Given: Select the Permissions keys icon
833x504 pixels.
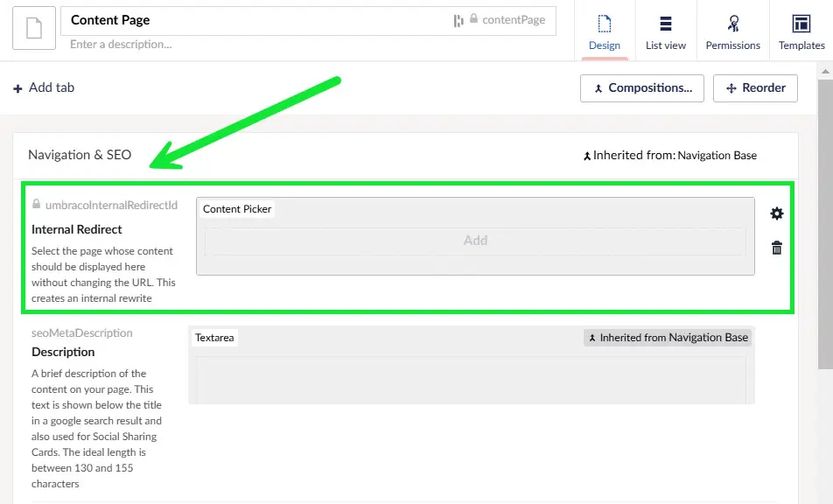Looking at the screenshot, I should coord(732,22).
